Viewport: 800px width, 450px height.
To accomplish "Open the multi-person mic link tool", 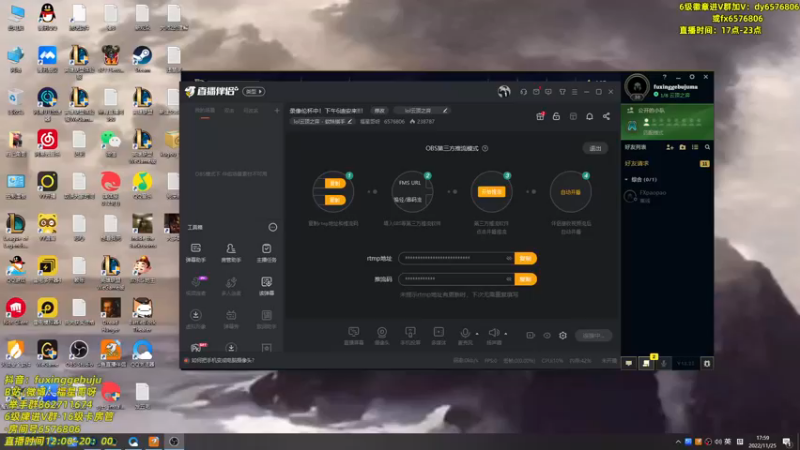I will (231, 286).
